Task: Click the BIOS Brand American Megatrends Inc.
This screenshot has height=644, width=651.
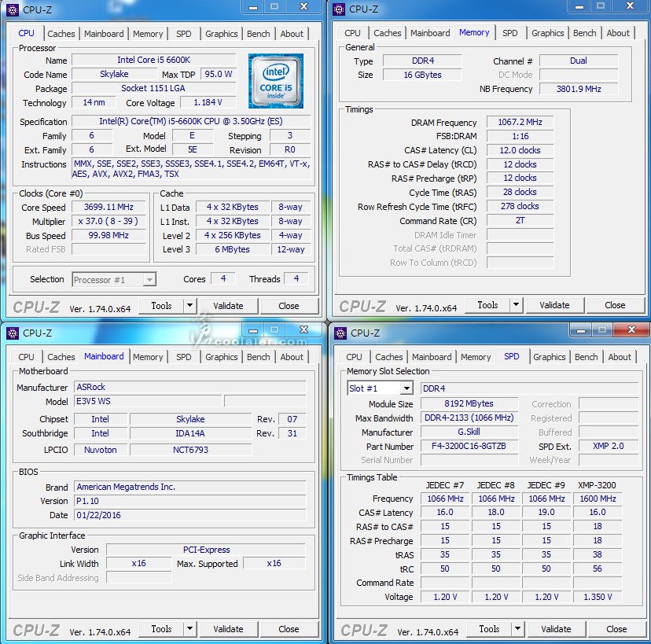Action: click(x=190, y=487)
